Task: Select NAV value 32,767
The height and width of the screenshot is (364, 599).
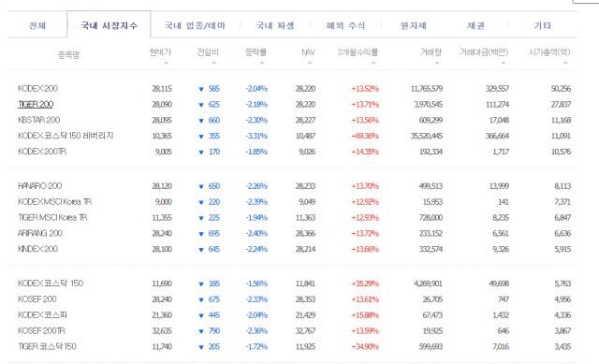Action: pyautogui.click(x=305, y=330)
